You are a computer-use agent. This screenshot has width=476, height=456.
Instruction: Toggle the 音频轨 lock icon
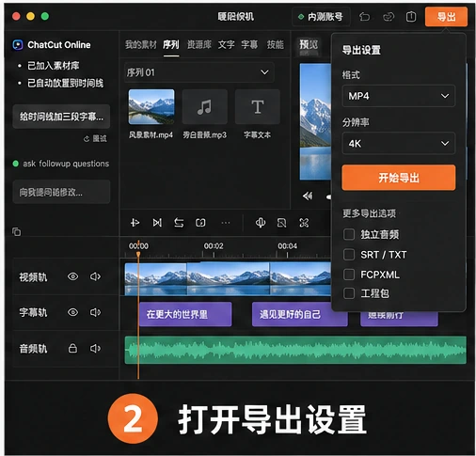click(72, 348)
